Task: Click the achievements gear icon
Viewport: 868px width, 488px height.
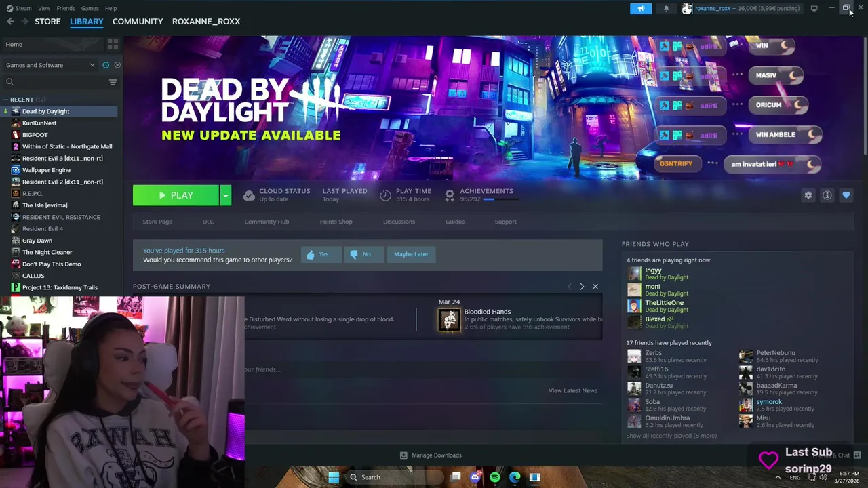Action: [x=449, y=195]
